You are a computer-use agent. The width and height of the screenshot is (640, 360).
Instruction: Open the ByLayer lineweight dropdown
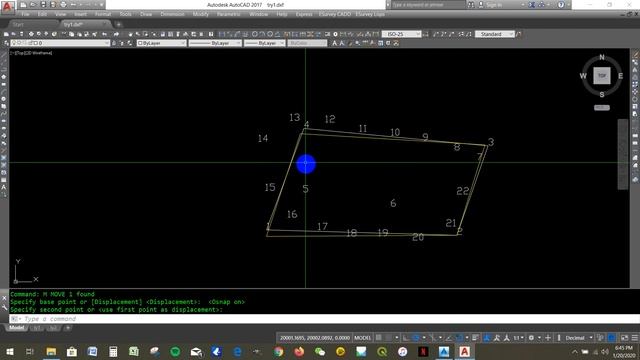click(264, 43)
